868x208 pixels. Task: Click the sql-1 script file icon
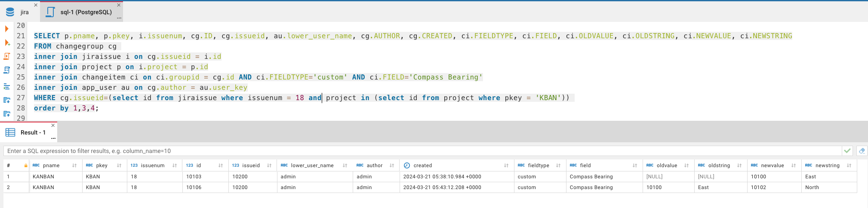(x=50, y=12)
